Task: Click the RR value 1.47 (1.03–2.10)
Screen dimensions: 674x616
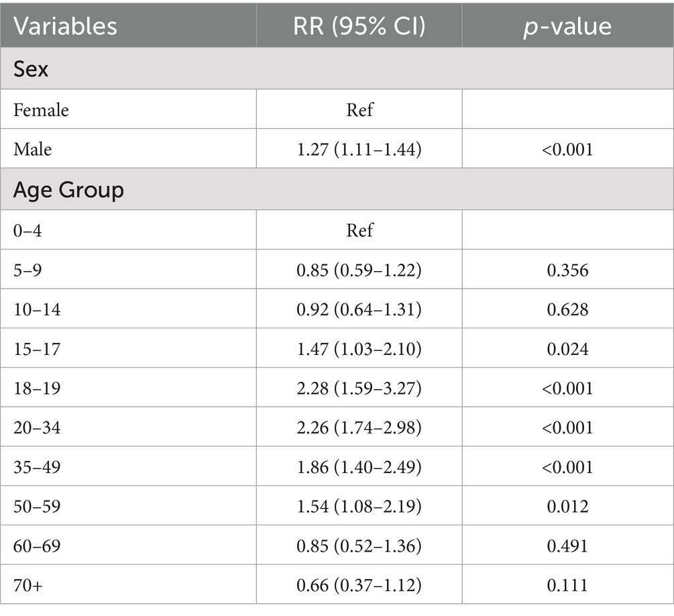Action: (x=359, y=348)
